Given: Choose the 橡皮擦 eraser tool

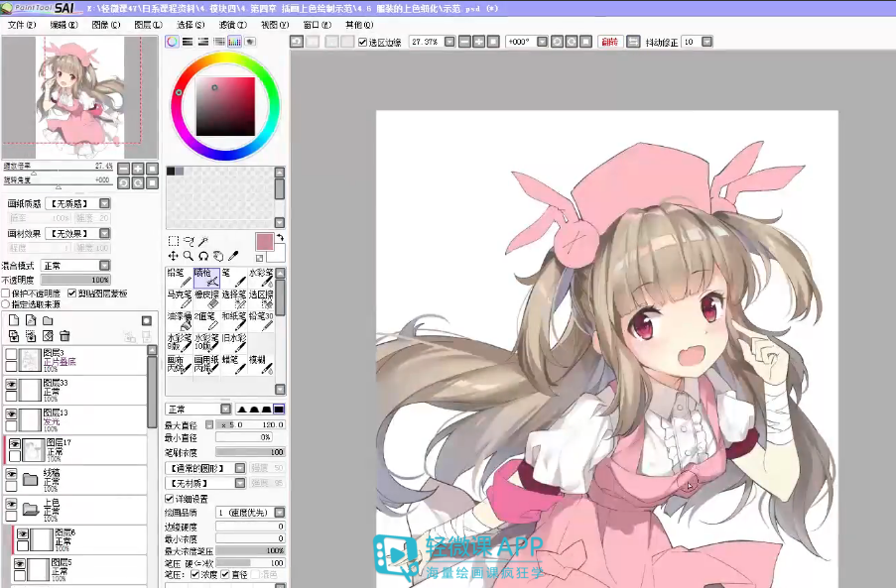Looking at the screenshot, I should click(x=206, y=298).
